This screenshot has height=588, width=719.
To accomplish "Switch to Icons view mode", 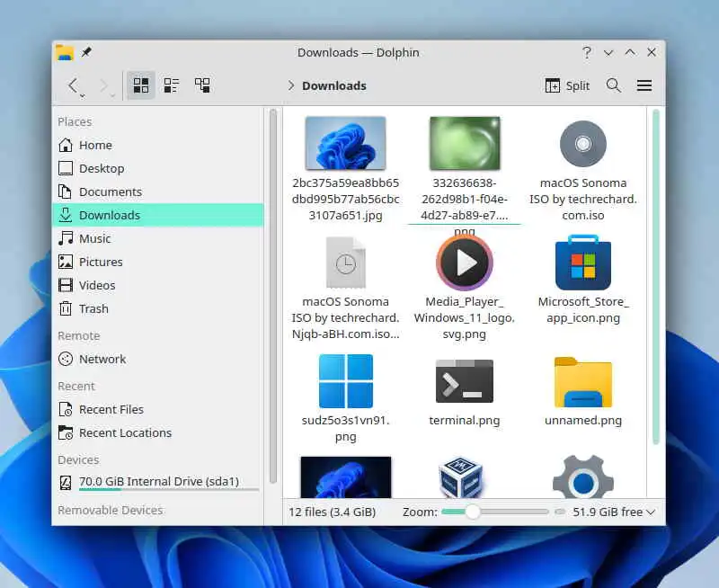I will 140,85.
